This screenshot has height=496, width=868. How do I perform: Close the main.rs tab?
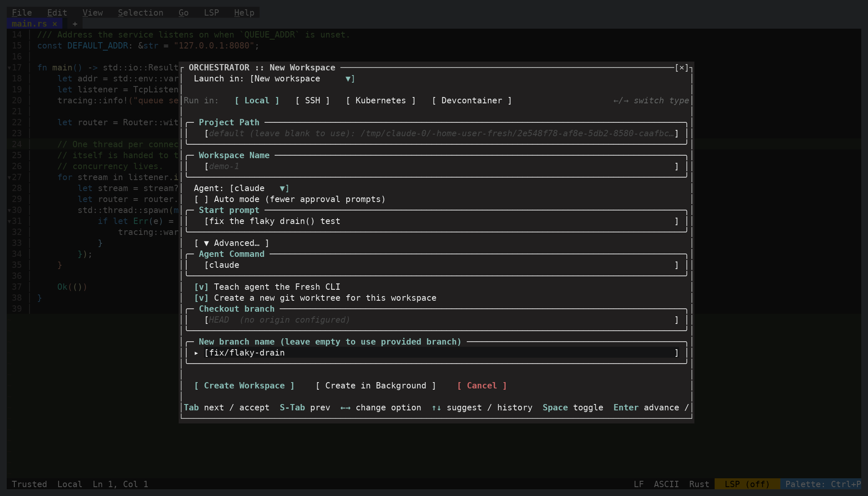(55, 24)
